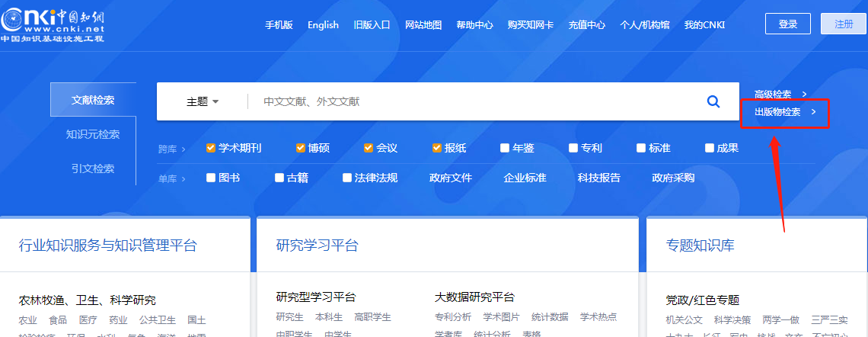868x337 pixels.
Task: Click the 登录 login button
Action: click(788, 24)
